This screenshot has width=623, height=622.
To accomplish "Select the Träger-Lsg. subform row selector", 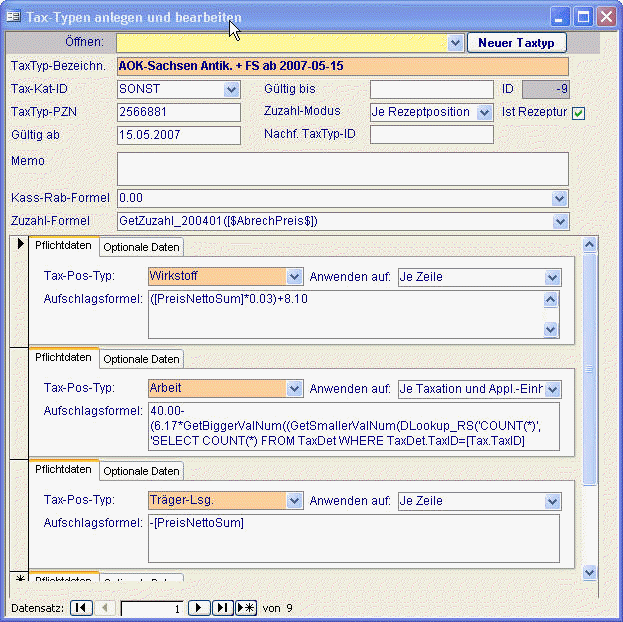I will (19, 515).
